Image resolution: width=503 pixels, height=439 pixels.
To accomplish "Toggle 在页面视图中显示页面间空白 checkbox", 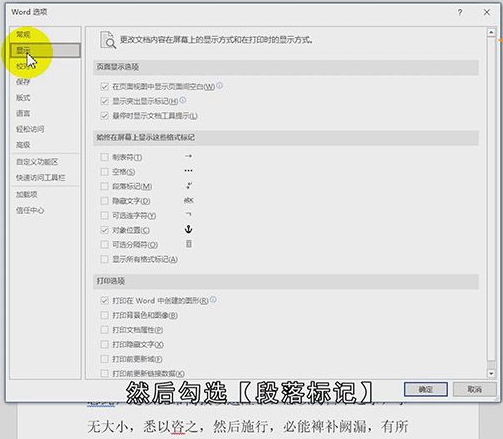I will tap(104, 87).
